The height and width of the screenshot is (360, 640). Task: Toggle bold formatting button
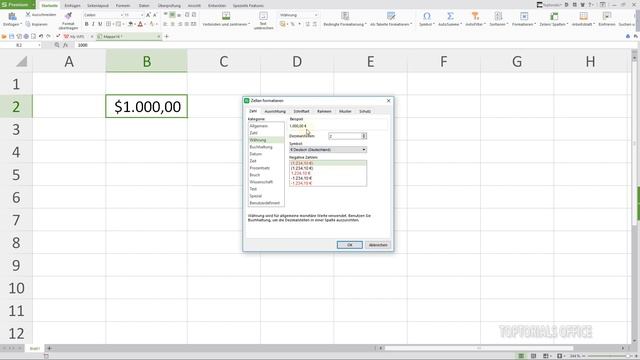(x=87, y=24)
